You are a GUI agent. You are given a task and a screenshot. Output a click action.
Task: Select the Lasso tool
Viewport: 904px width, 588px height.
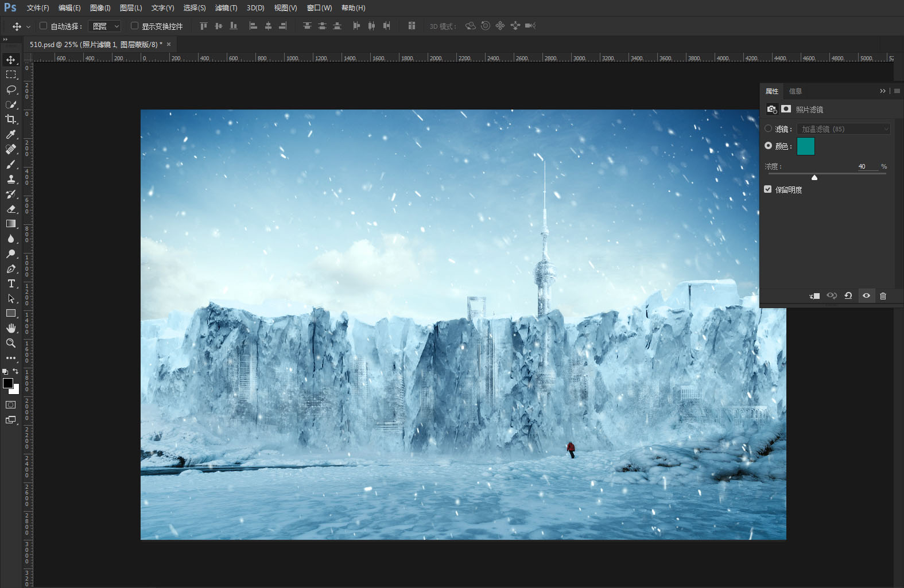pyautogui.click(x=11, y=89)
